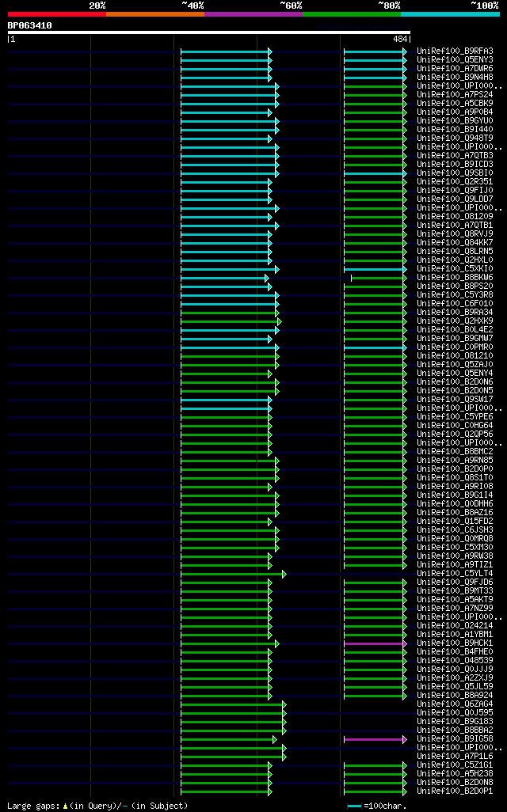Select UniRef100_B9GYU0 entry
The height and width of the screenshot is (812, 507).
[x=456, y=120]
